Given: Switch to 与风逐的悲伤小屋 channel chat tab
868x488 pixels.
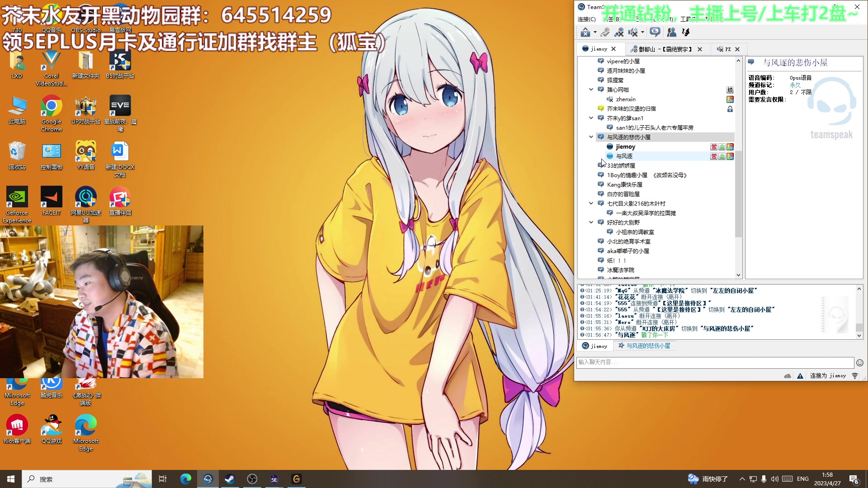Looking at the screenshot, I should pyautogui.click(x=644, y=346).
